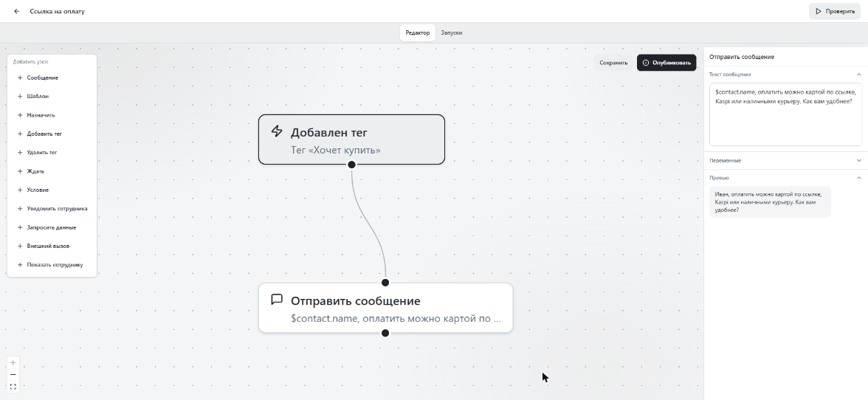
Task: Click the output handle of Добавлен тег node
Action: click(x=351, y=165)
